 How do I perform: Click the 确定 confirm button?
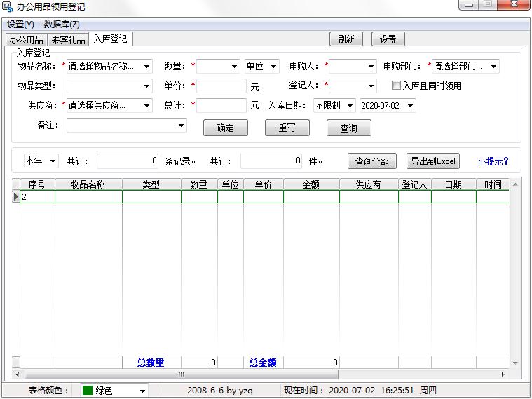pos(226,128)
